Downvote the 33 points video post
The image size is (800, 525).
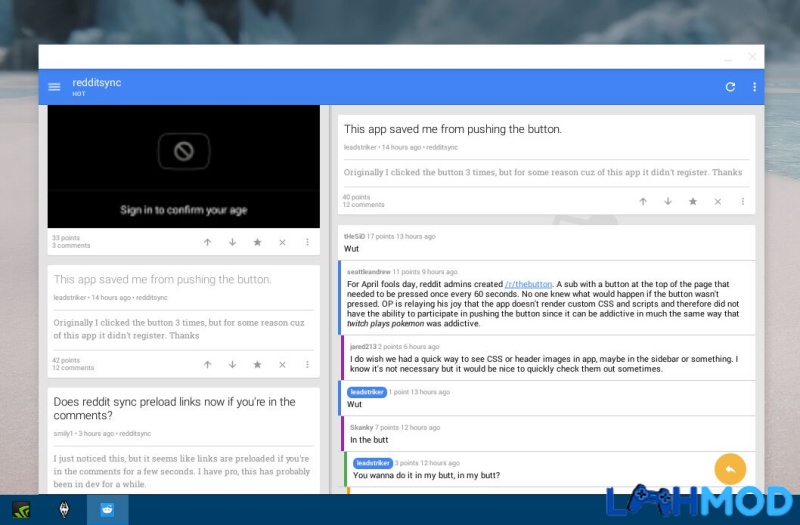tap(232, 242)
